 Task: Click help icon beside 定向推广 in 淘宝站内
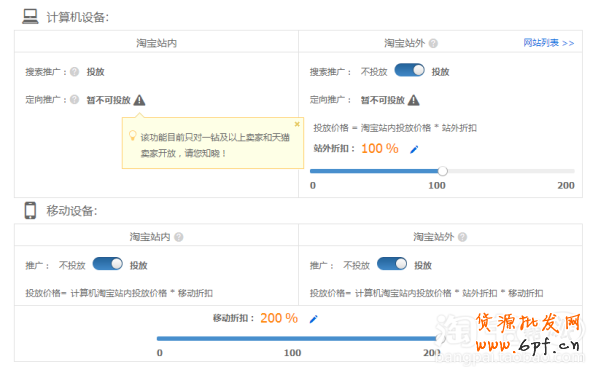coord(75,100)
